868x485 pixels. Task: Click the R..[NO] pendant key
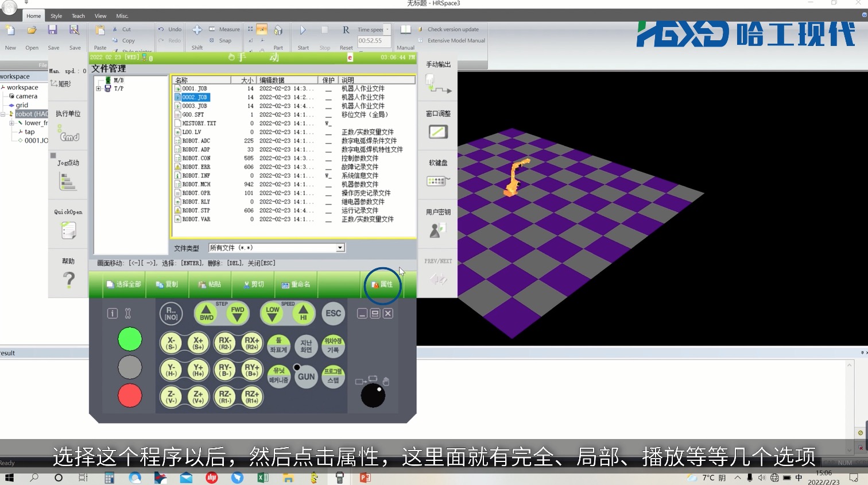click(171, 314)
